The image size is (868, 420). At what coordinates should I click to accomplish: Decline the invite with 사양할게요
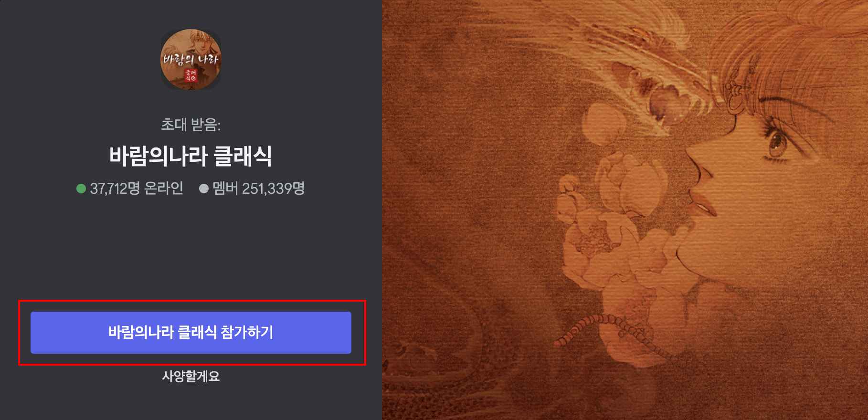click(x=191, y=377)
